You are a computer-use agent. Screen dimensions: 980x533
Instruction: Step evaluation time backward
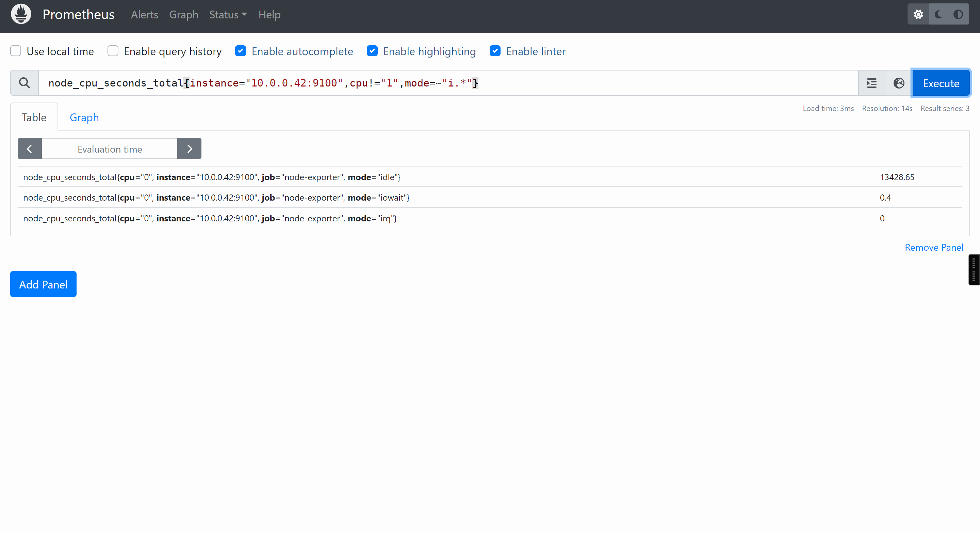[x=30, y=149]
